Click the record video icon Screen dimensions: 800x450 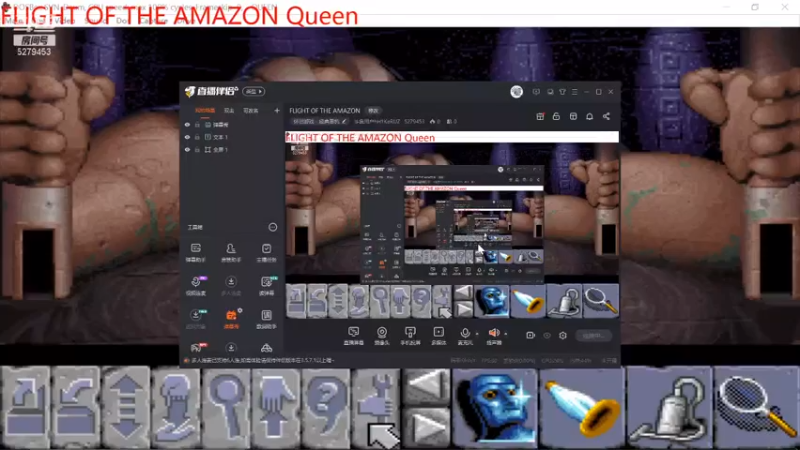(x=531, y=335)
